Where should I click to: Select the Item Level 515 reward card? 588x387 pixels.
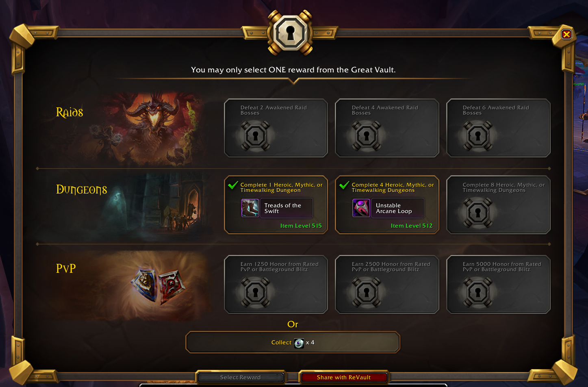(x=276, y=205)
